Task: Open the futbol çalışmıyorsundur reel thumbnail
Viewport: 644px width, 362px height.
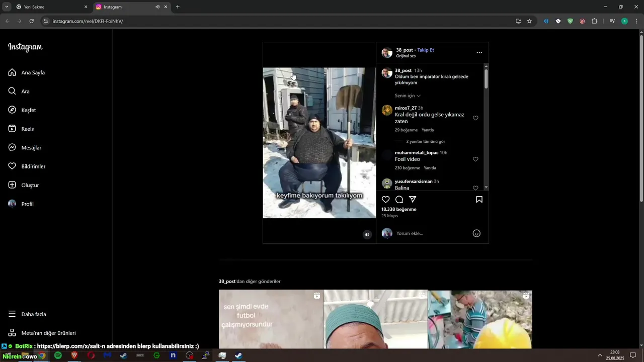Action: (x=271, y=319)
